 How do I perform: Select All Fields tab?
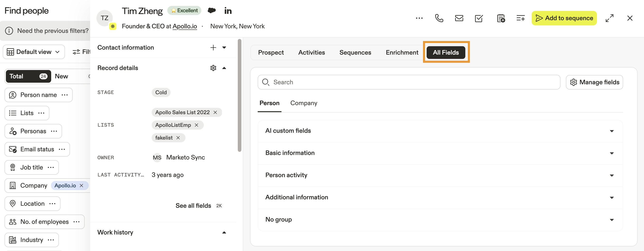[446, 53]
